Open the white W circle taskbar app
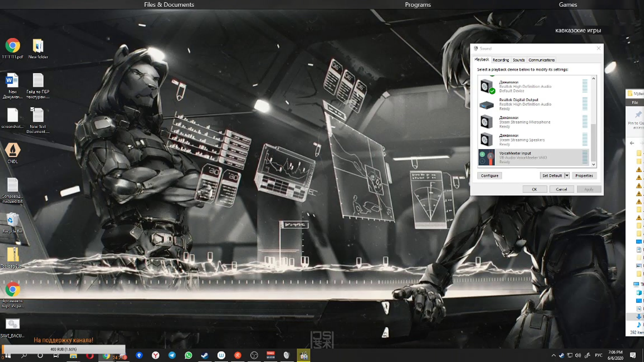This screenshot has width=644, height=362. [221, 355]
